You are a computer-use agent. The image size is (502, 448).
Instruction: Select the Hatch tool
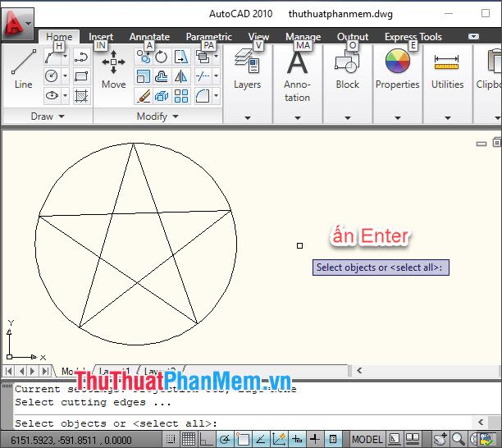(x=80, y=95)
